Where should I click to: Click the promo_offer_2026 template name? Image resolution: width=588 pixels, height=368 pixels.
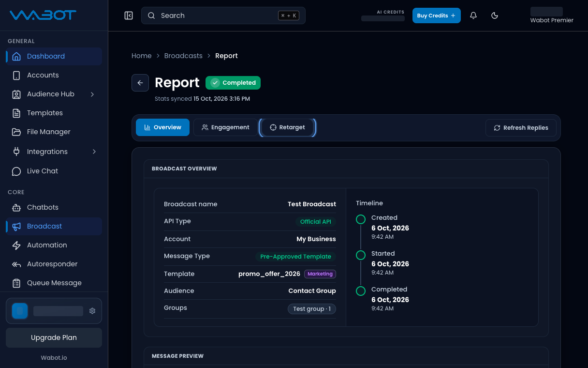pos(269,274)
